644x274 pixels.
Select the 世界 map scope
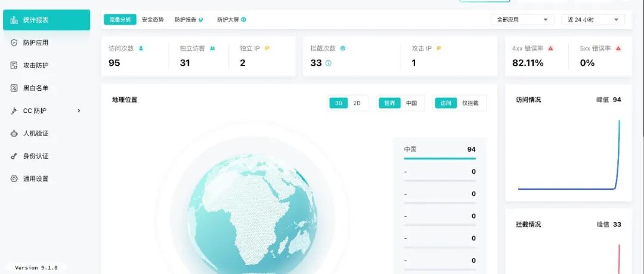389,103
